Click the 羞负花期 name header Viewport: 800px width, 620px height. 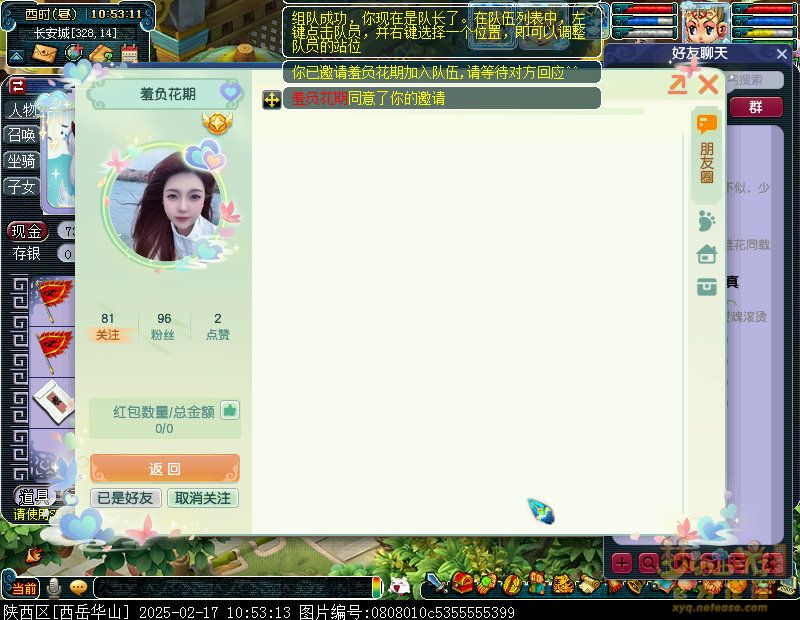[168, 94]
